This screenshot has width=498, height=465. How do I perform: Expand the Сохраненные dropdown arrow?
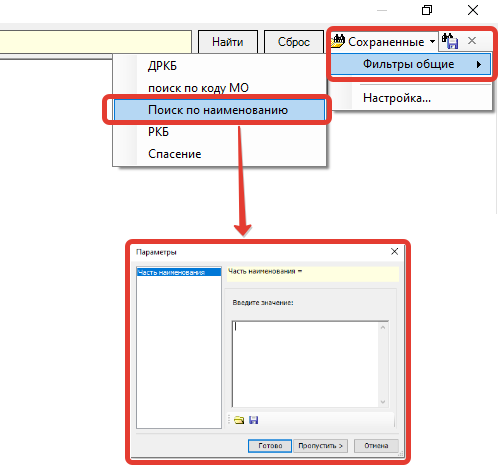click(432, 41)
